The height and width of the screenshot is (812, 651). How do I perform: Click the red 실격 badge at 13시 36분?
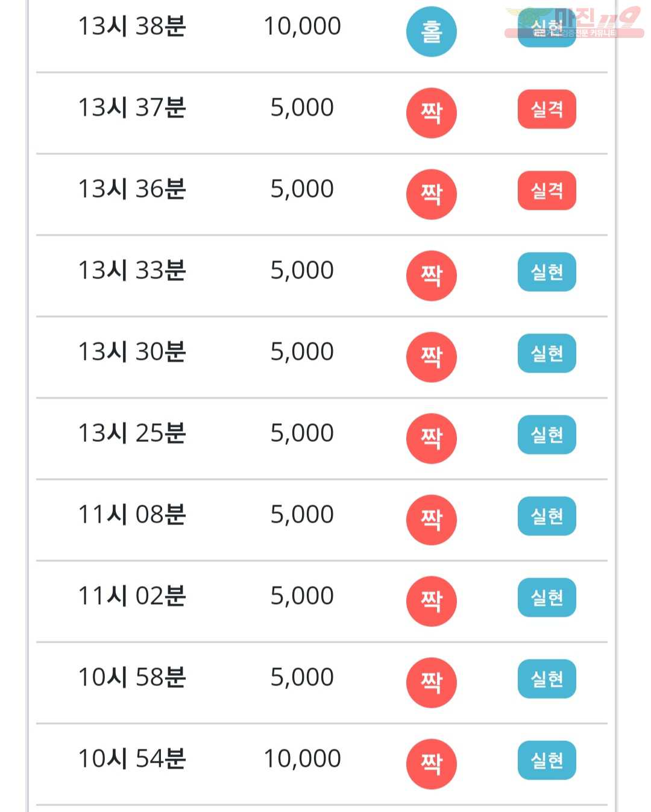pos(547,190)
